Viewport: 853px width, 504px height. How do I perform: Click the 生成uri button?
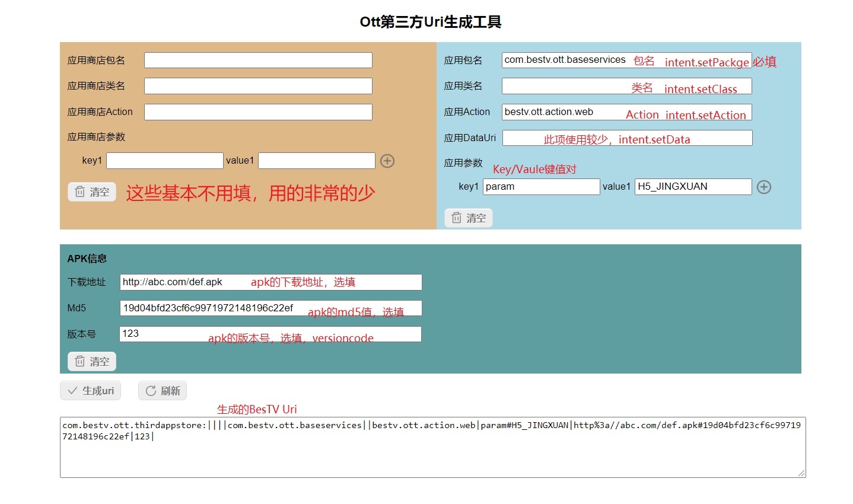click(91, 391)
